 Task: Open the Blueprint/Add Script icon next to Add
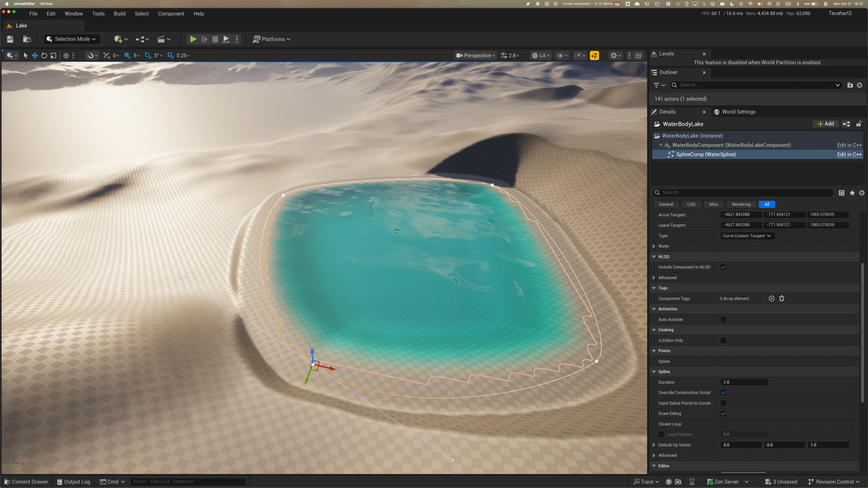[846, 124]
